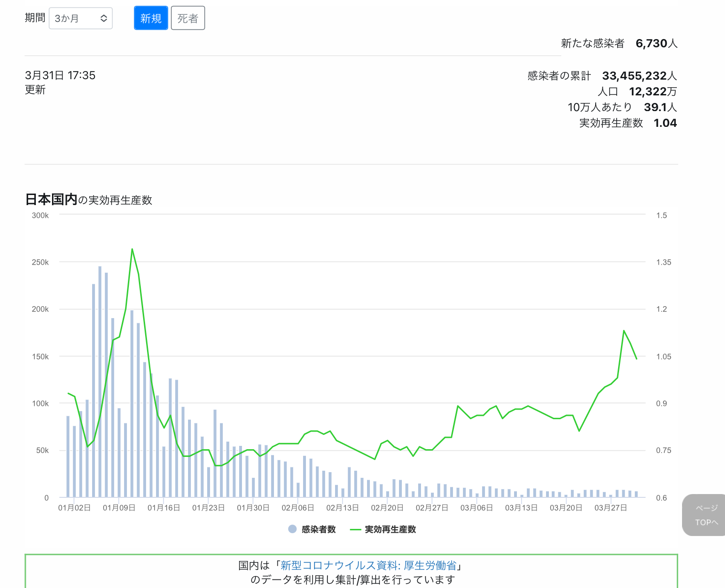Hide the 実効再生産数 series via its legend label

click(390, 529)
